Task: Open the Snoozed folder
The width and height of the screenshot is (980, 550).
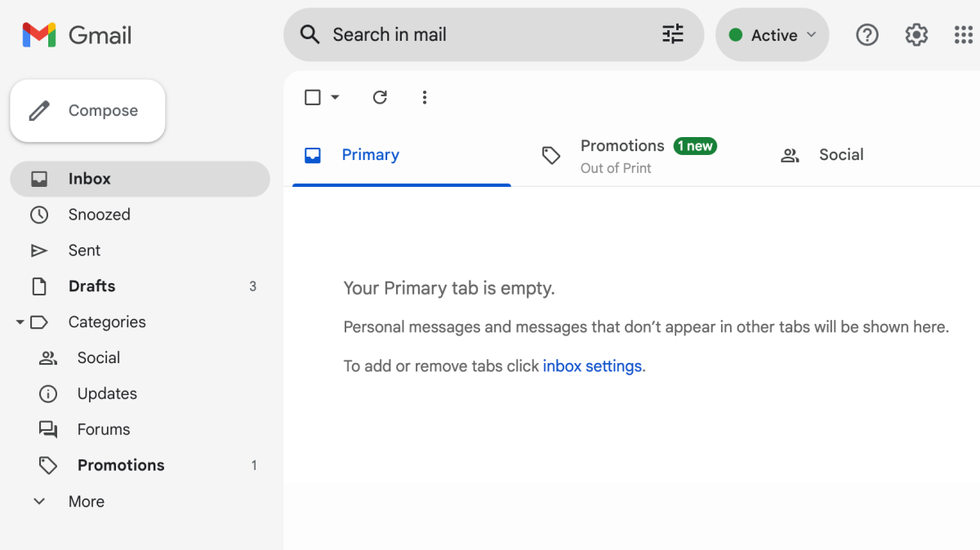Action: 140,215
